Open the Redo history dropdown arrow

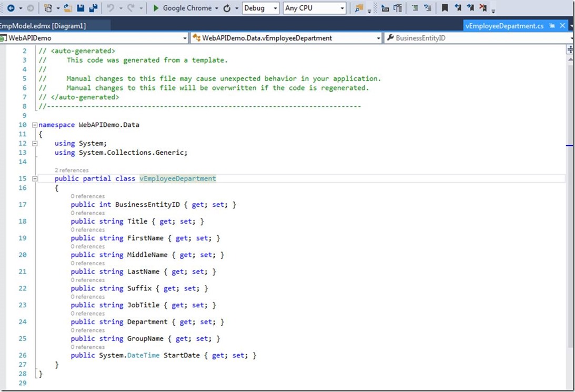[141, 8]
